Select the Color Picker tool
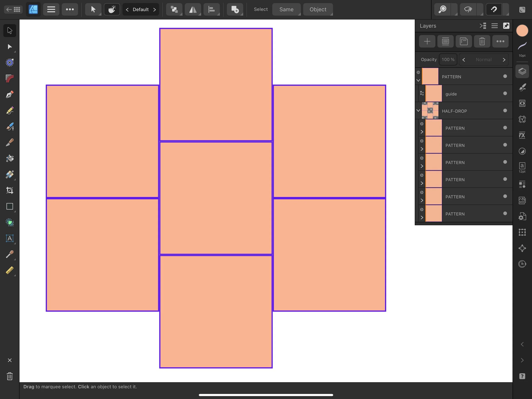The image size is (532, 399). click(9, 255)
